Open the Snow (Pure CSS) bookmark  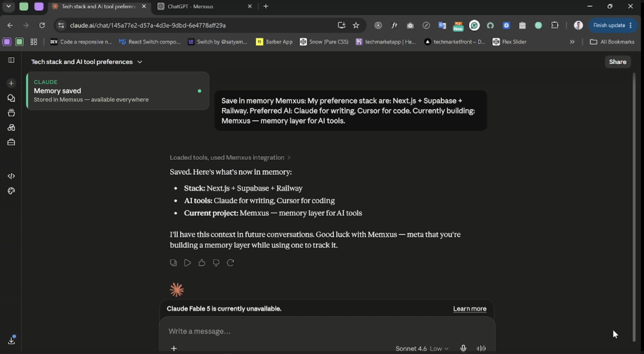pos(324,42)
